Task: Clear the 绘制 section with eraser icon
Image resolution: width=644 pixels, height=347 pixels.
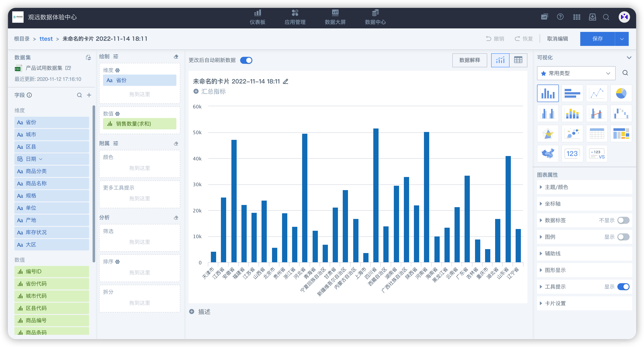Action: [176, 57]
